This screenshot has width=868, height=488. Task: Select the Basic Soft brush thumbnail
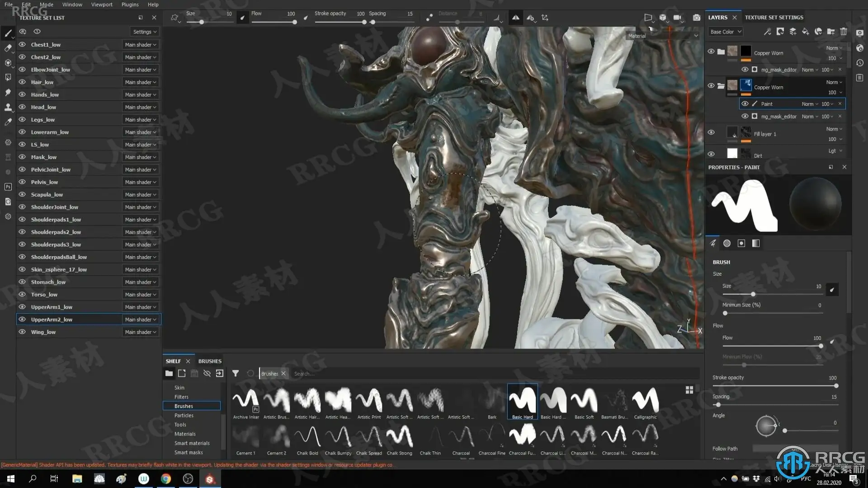[584, 403]
